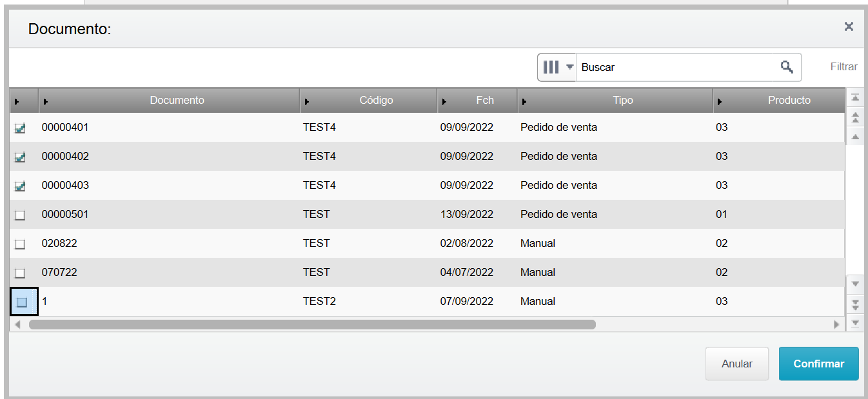
Task: Click the magnifier search icon
Action: click(x=786, y=66)
